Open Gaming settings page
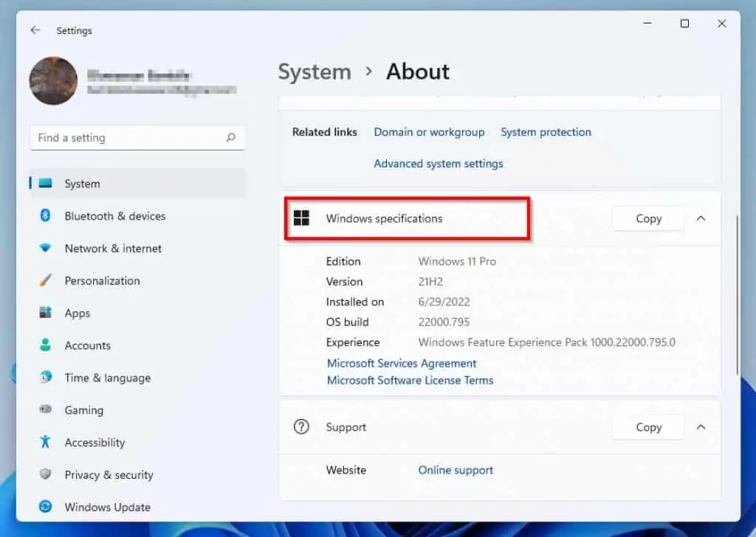756x537 pixels. (137, 410)
